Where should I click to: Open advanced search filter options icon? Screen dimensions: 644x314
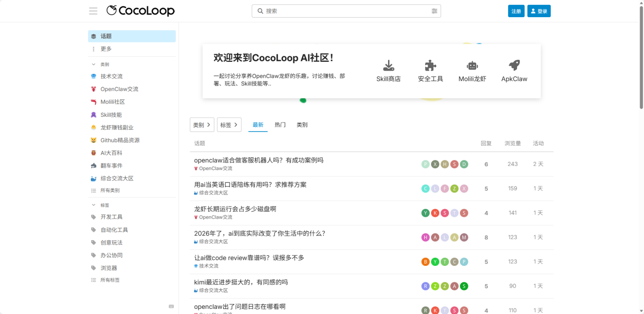(x=434, y=11)
